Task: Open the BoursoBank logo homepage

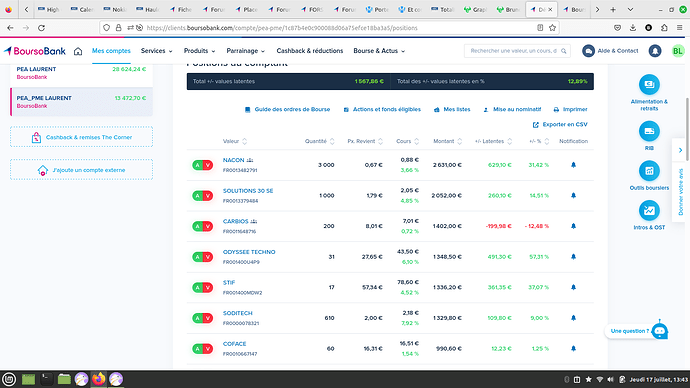Action: tap(35, 51)
